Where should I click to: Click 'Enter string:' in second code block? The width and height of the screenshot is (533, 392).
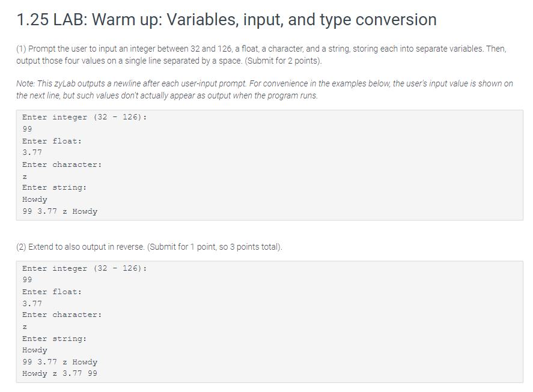coord(55,339)
